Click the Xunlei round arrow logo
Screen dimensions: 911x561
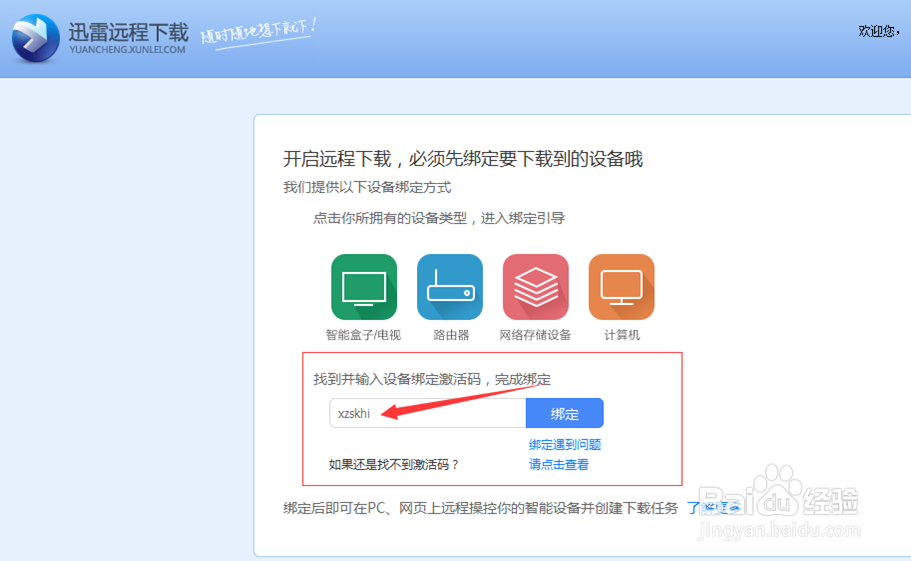[x=35, y=38]
